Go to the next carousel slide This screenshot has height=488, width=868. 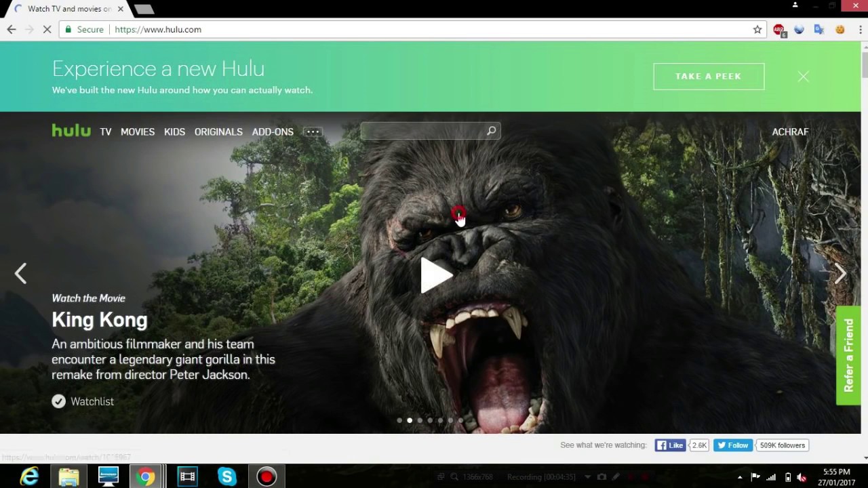pyautogui.click(x=841, y=273)
